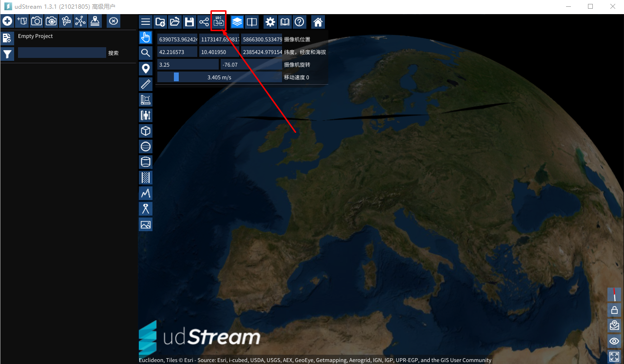Click the circled X remove icon
Image resolution: width=624 pixels, height=364 pixels.
[x=113, y=21]
